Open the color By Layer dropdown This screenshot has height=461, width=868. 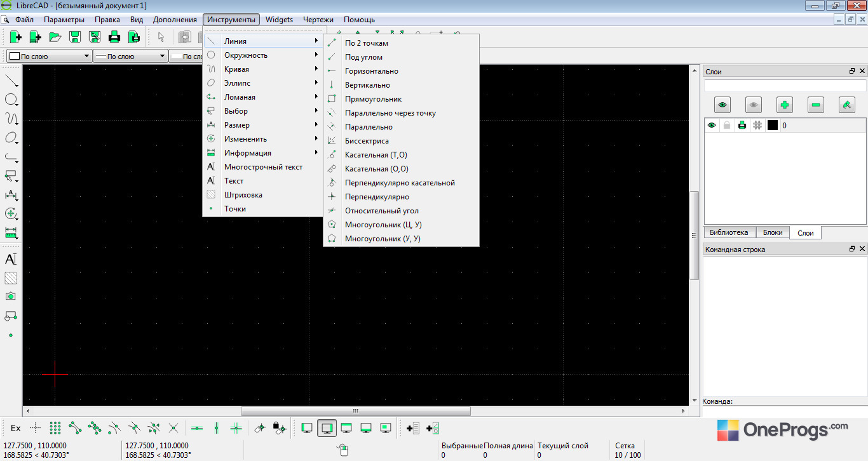point(50,57)
